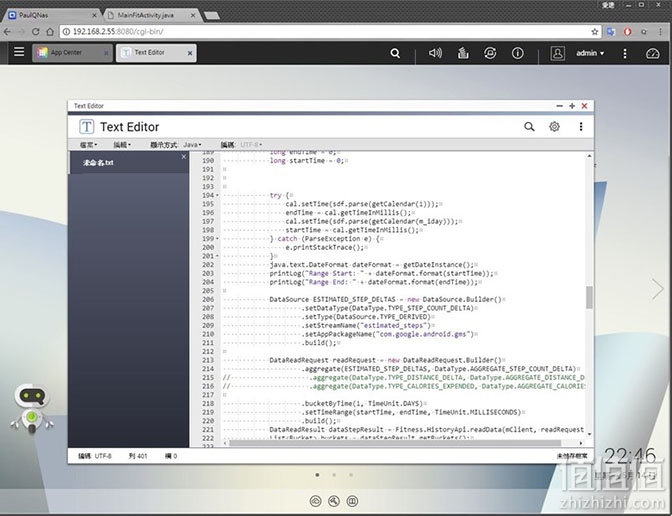The image size is (672, 516).
Task: Select the third desktop page dot
Action: [x=351, y=475]
